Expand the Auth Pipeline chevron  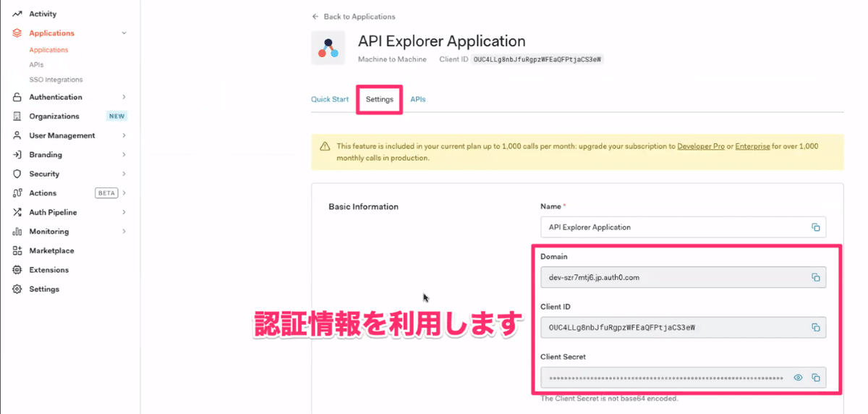124,212
